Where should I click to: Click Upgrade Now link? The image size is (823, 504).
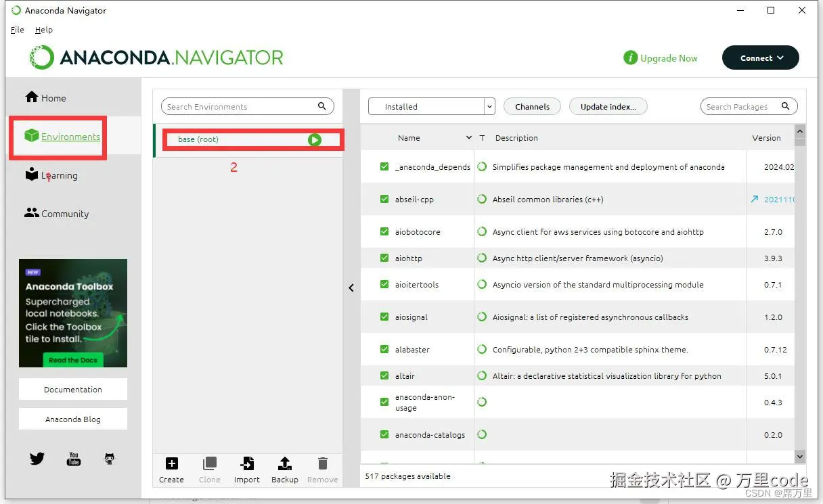[669, 58]
